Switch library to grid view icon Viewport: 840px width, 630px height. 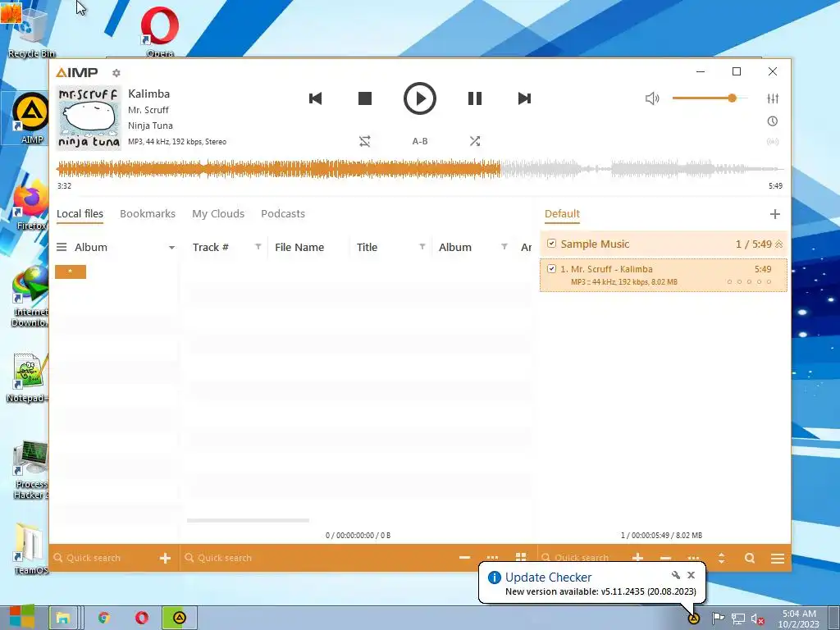521,558
